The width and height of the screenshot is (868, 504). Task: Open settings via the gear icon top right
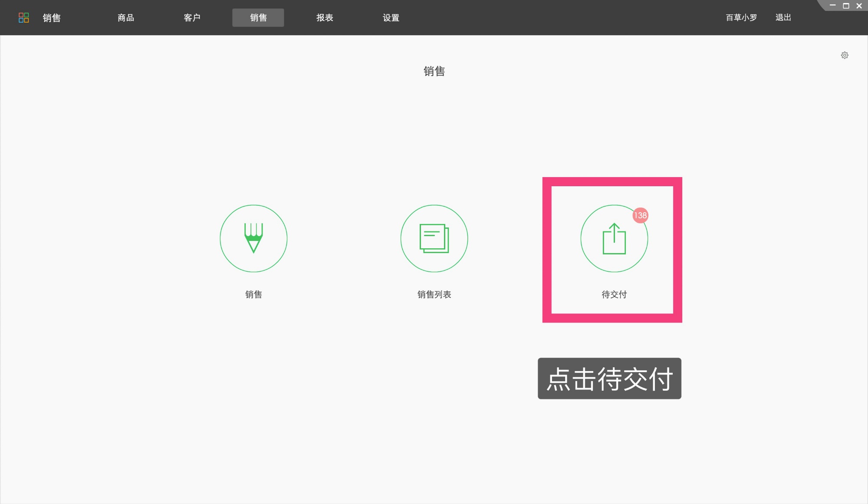(x=845, y=55)
